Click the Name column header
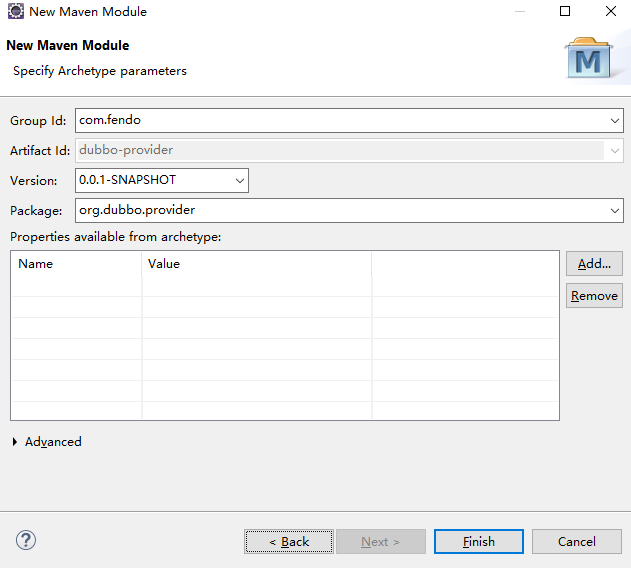The width and height of the screenshot is (631, 568). [76, 264]
